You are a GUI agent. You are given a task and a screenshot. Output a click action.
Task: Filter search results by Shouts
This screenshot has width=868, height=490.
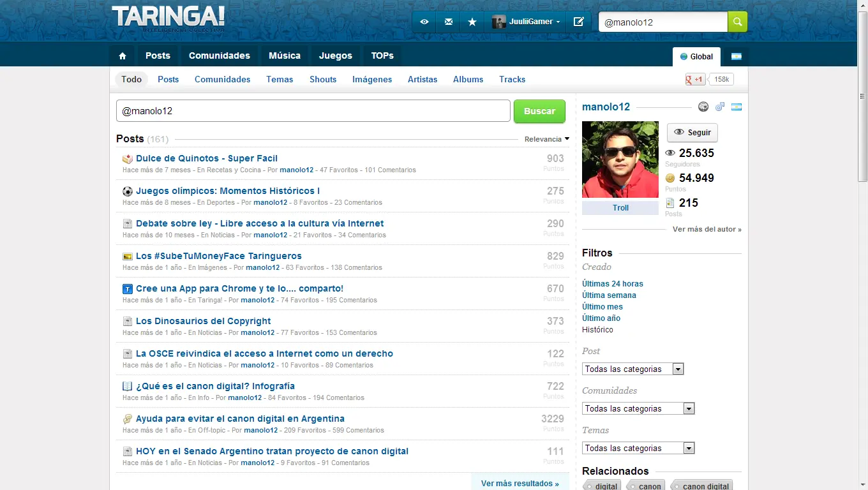[323, 80]
